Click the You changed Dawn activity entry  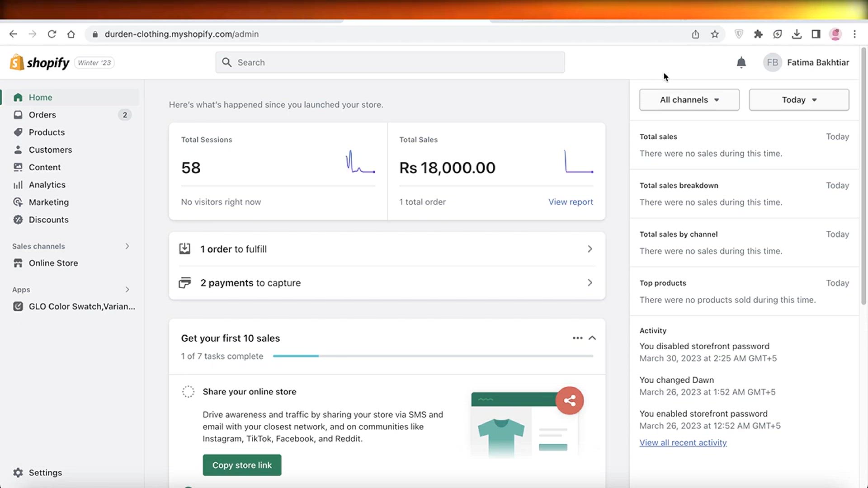707,386
